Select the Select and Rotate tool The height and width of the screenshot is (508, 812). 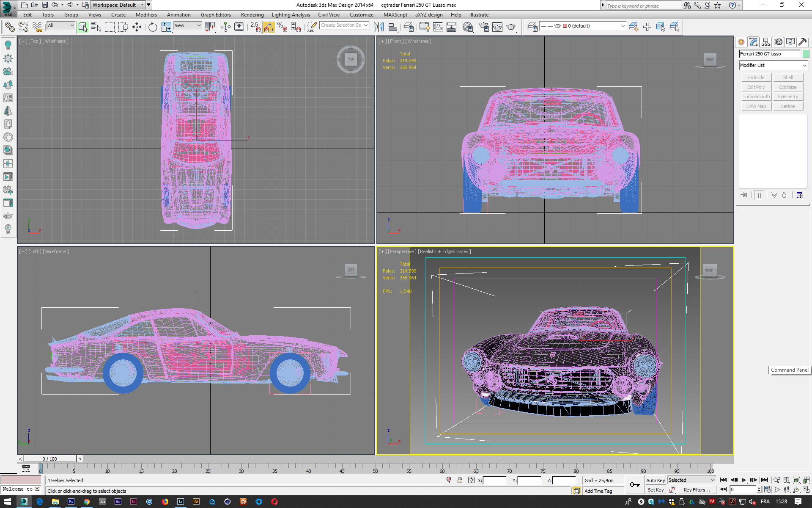click(153, 27)
